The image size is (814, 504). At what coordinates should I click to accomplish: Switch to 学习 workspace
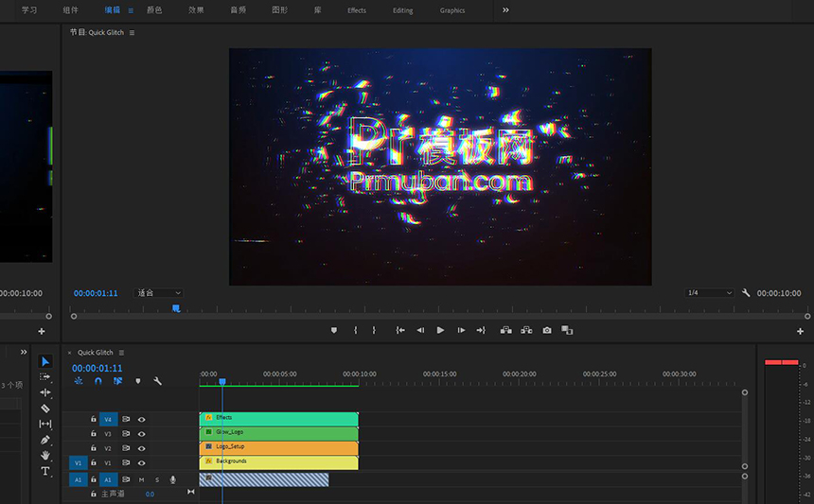[x=29, y=10]
